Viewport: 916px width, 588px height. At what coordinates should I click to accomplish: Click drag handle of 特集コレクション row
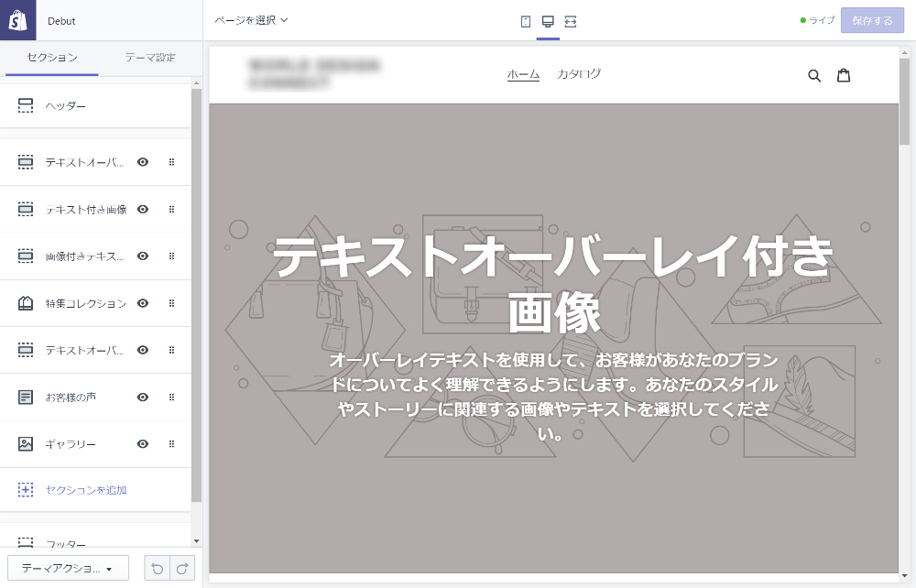[x=172, y=303]
